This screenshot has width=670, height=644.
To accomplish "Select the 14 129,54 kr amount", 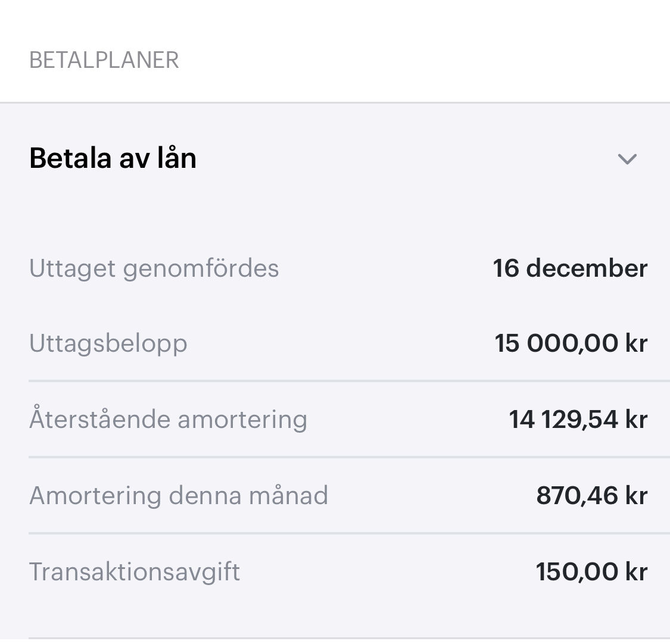I will 578,419.
